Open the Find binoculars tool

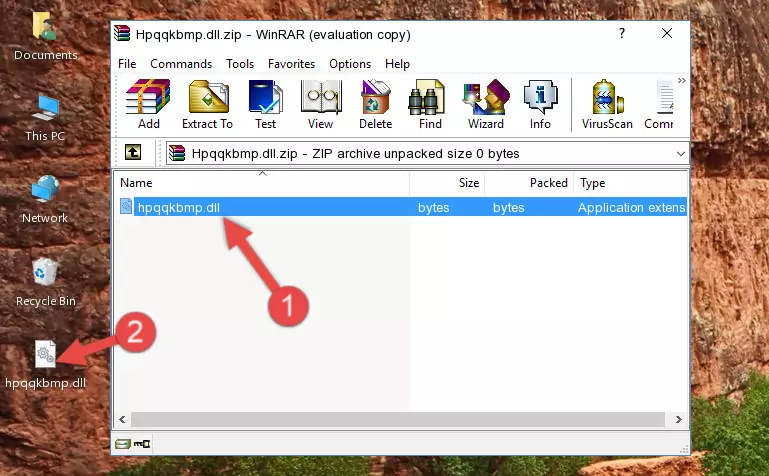[x=430, y=105]
